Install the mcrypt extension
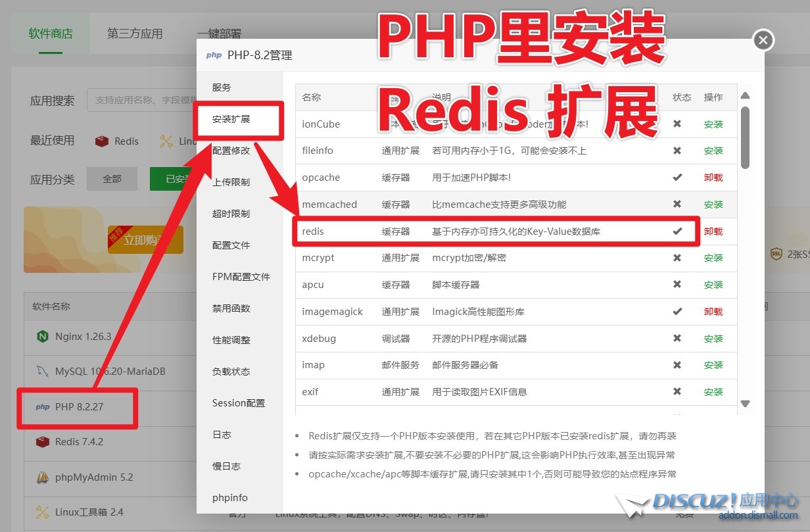Screen dimensions: 810x532 pyautogui.click(x=713, y=258)
